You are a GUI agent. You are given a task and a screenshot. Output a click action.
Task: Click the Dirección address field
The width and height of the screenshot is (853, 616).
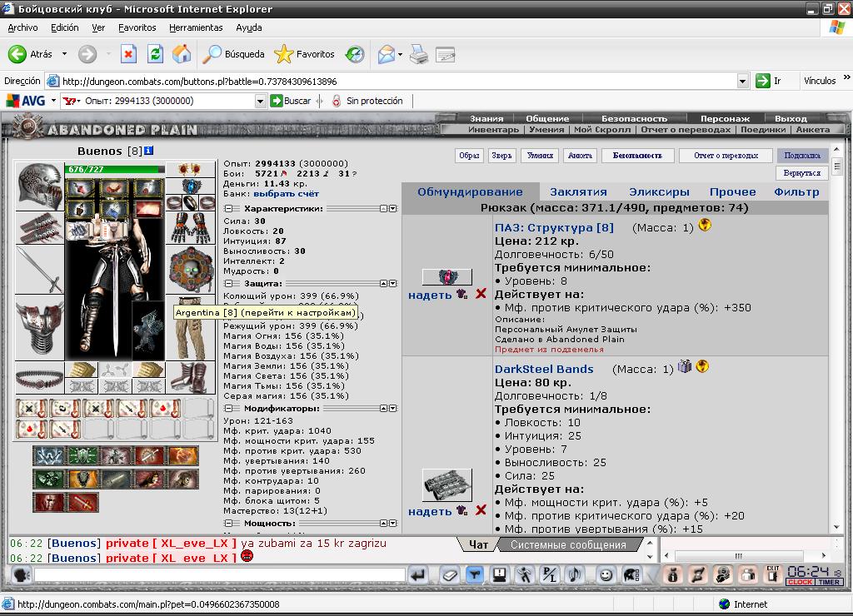399,81
